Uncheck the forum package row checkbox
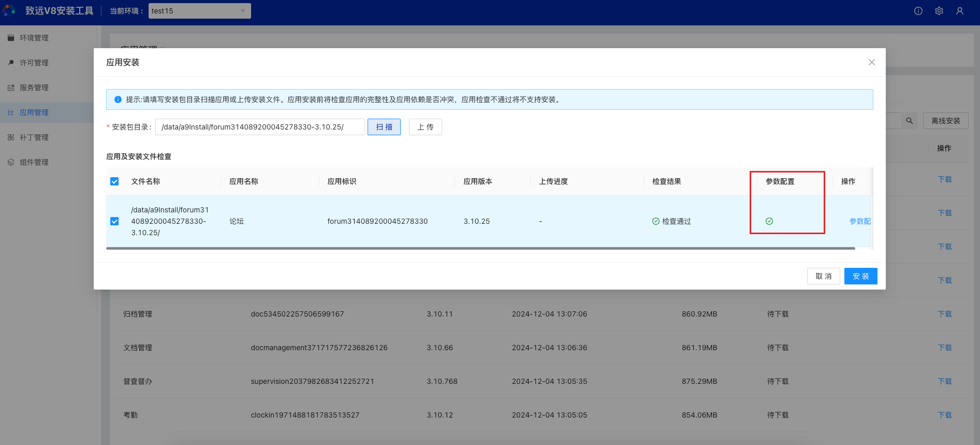 [x=114, y=221]
